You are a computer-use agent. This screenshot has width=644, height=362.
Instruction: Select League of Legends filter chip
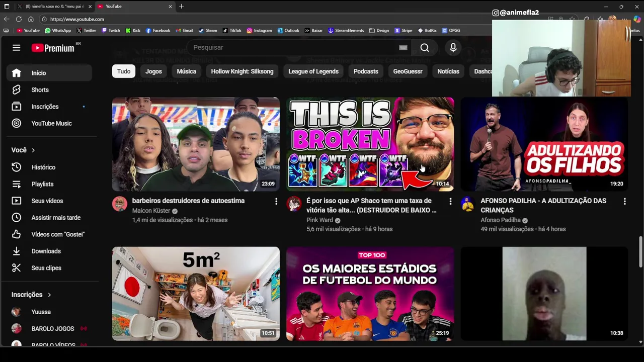[313, 71]
